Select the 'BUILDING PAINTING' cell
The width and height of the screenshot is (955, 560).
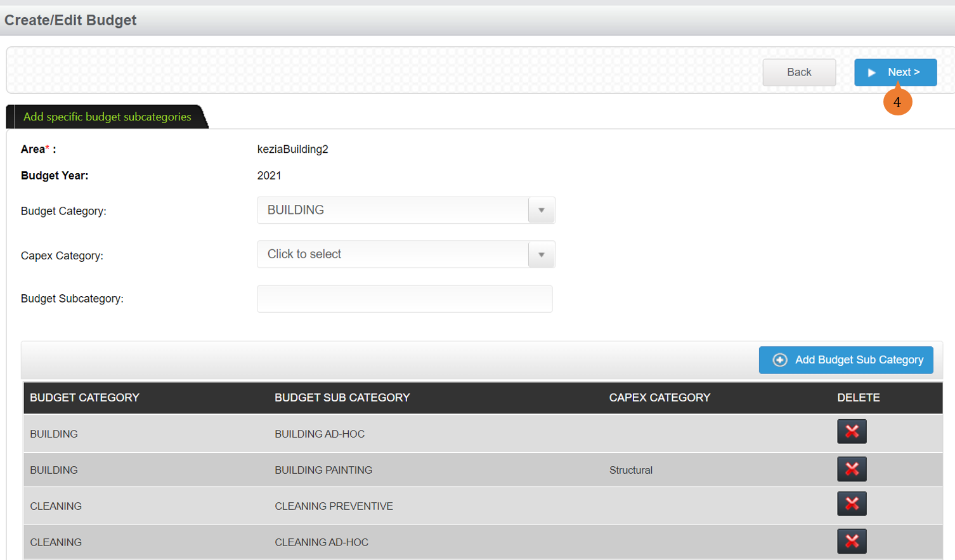[x=323, y=470]
